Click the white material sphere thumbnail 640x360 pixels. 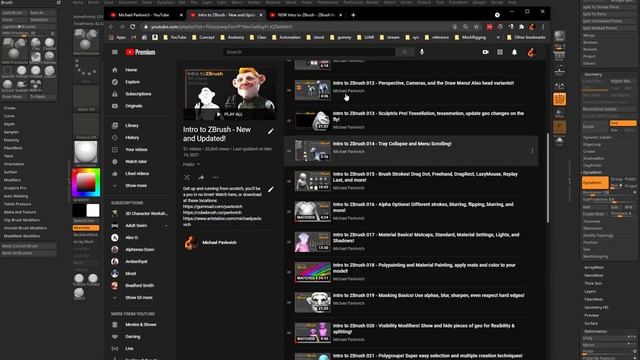point(86,152)
